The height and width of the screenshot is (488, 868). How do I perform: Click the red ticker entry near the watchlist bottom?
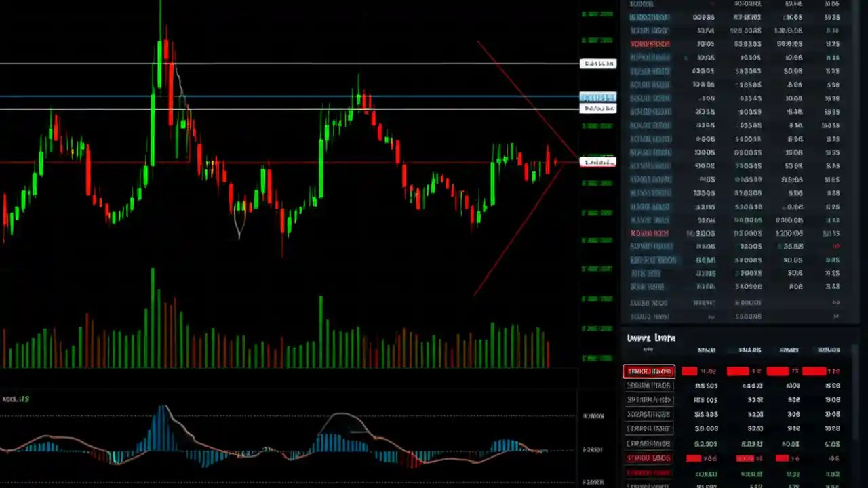pos(649,232)
